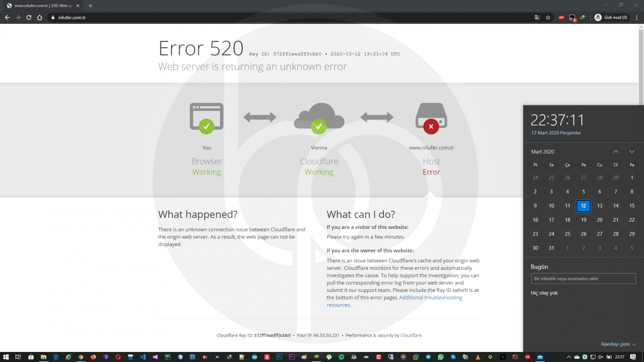This screenshot has width=644, height=362.
Task: Click the Mart 2020 month header
Action: [542, 152]
